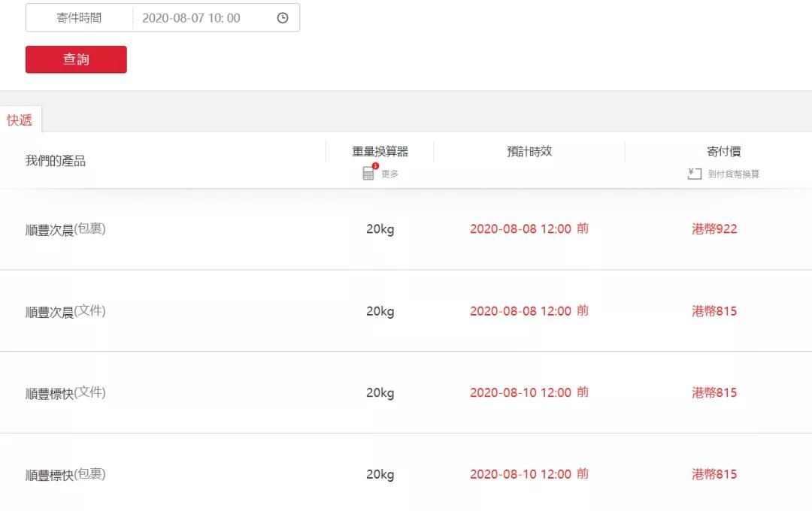The image size is (812, 511).
Task: Select the 順豐次晨(文件) product row
Action: coord(65,311)
